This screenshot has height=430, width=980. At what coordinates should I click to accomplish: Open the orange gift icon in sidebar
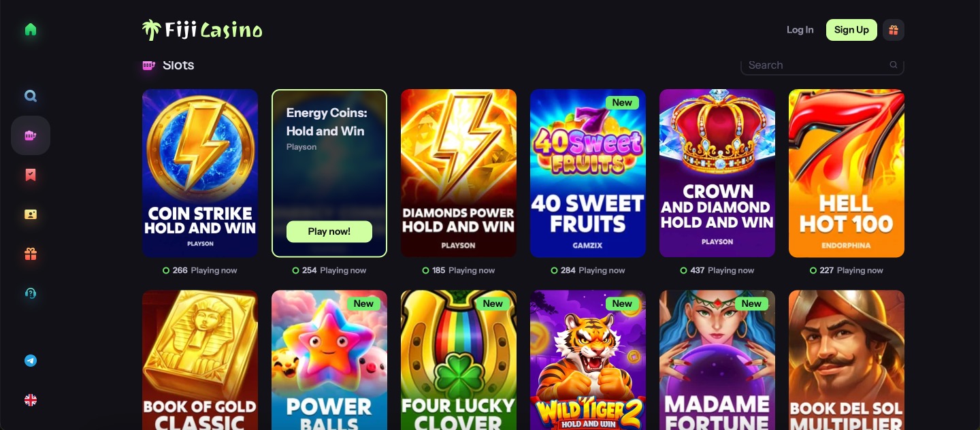coord(31,254)
